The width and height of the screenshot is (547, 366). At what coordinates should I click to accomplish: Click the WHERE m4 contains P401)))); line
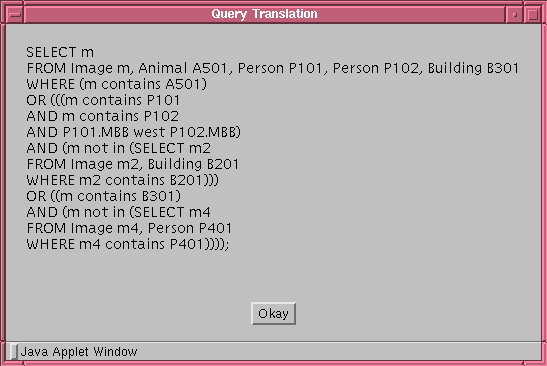point(128,244)
